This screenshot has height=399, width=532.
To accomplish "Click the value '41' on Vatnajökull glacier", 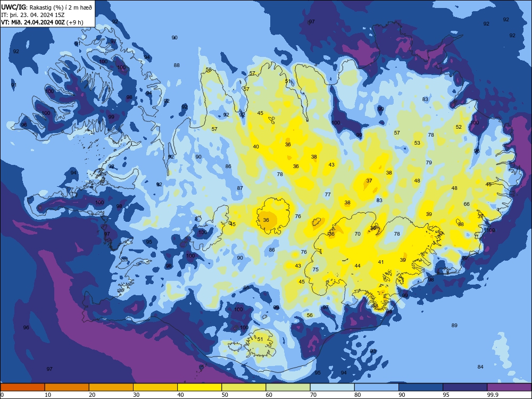I will (x=381, y=262).
